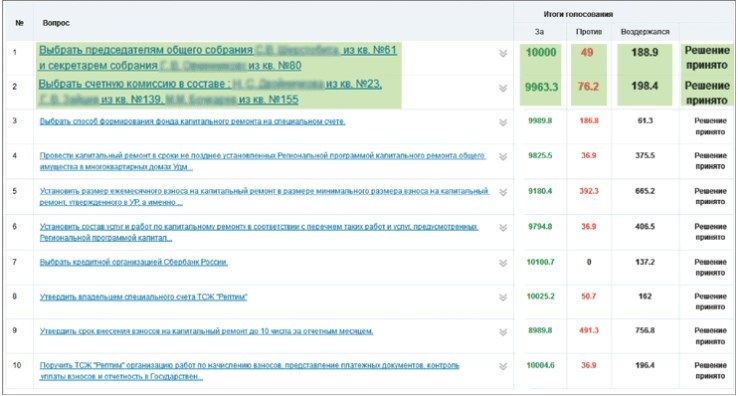Image resolution: width=738 pixels, height=396 pixels.
Task: Click the 'За' column header
Action: coord(539,32)
